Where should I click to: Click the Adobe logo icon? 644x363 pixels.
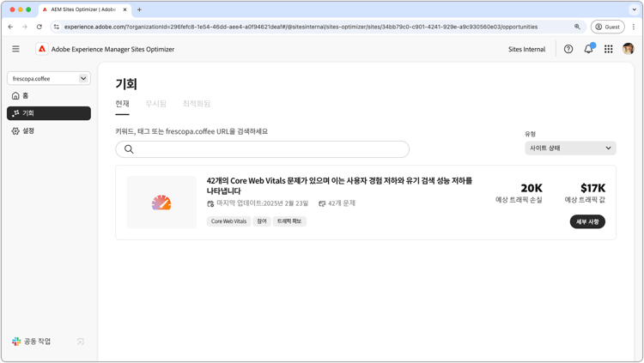[42, 49]
